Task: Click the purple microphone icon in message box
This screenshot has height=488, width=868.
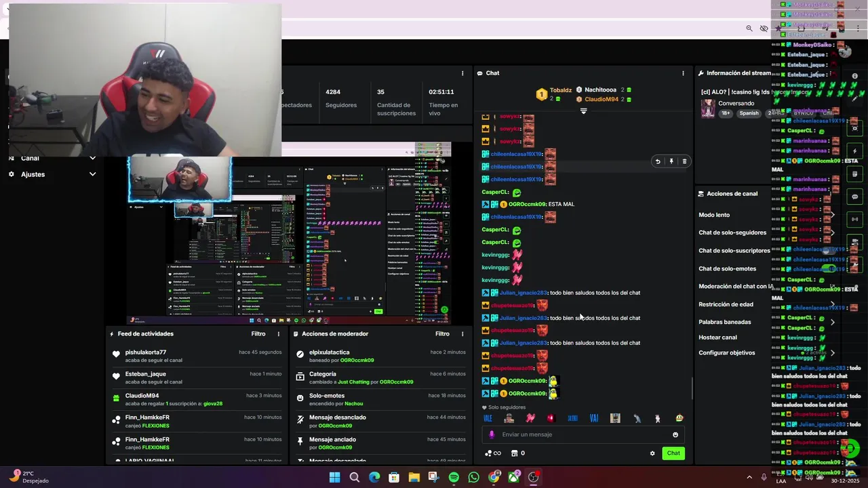Action: (x=492, y=435)
